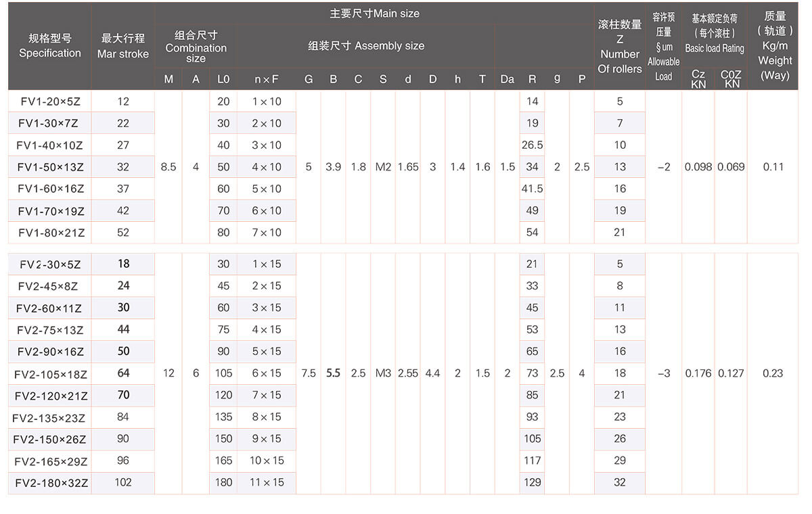Click the Mar stroke column header

(123, 47)
